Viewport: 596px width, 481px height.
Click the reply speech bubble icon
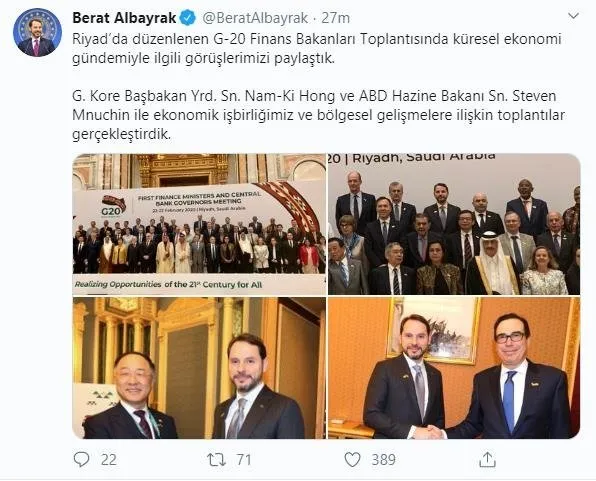coord(81,459)
